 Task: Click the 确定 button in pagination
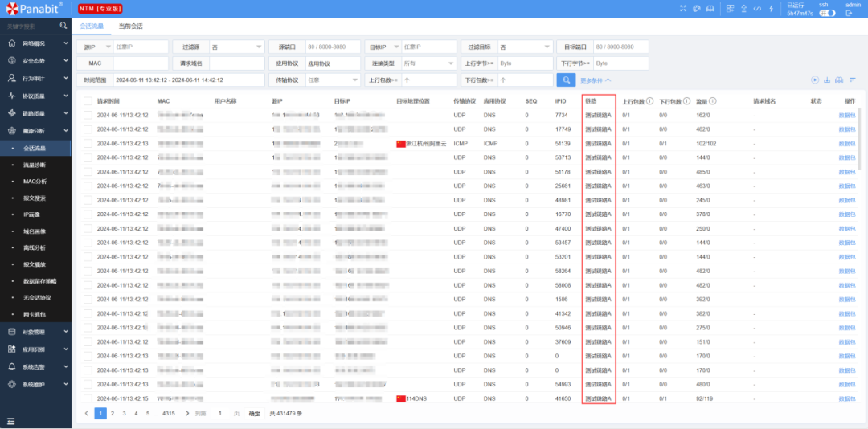[x=254, y=413]
